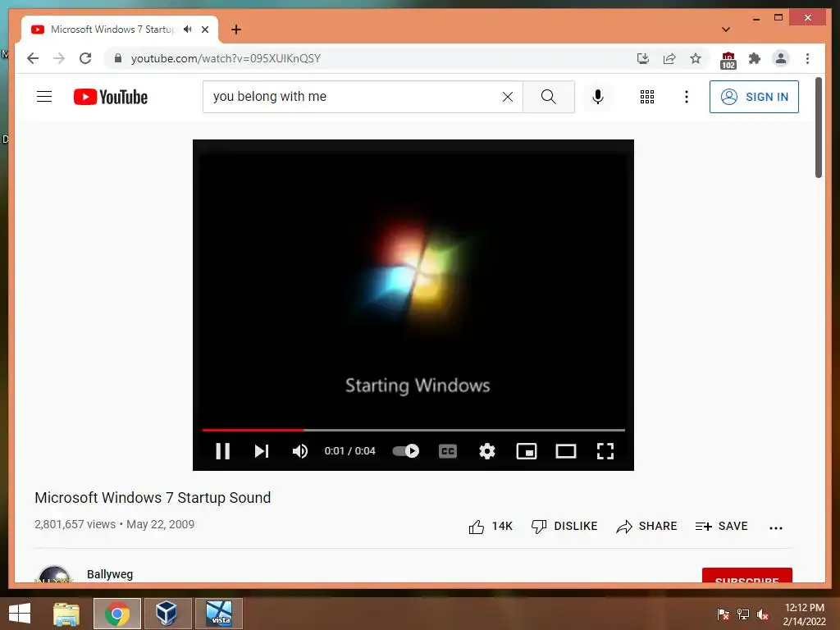Viewport: 840px width, 630px height.
Task: Skip to the next video
Action: pos(262,451)
